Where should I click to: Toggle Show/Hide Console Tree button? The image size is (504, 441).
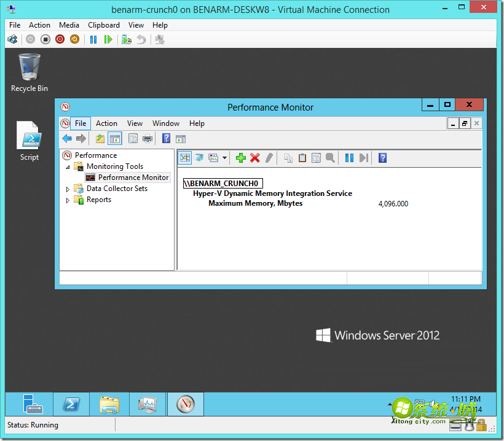[115, 139]
